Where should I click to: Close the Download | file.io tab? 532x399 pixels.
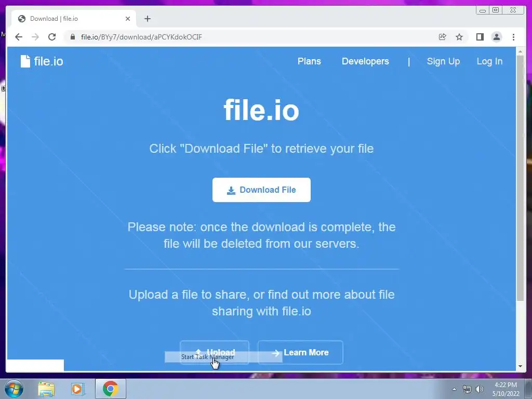tap(128, 19)
